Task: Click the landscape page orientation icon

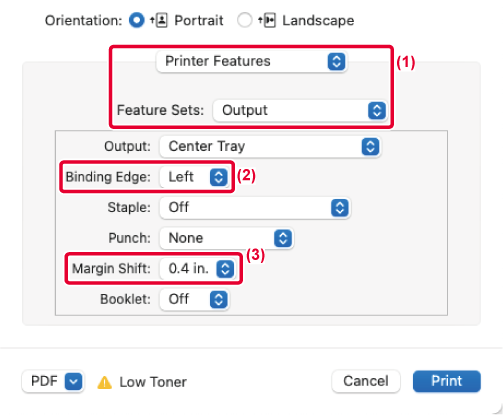Action: click(x=267, y=21)
